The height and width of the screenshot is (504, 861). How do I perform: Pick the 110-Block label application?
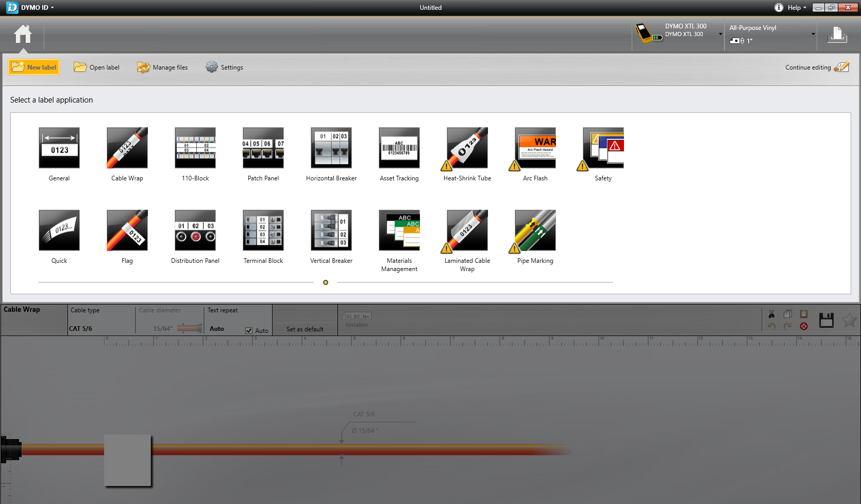tap(195, 148)
